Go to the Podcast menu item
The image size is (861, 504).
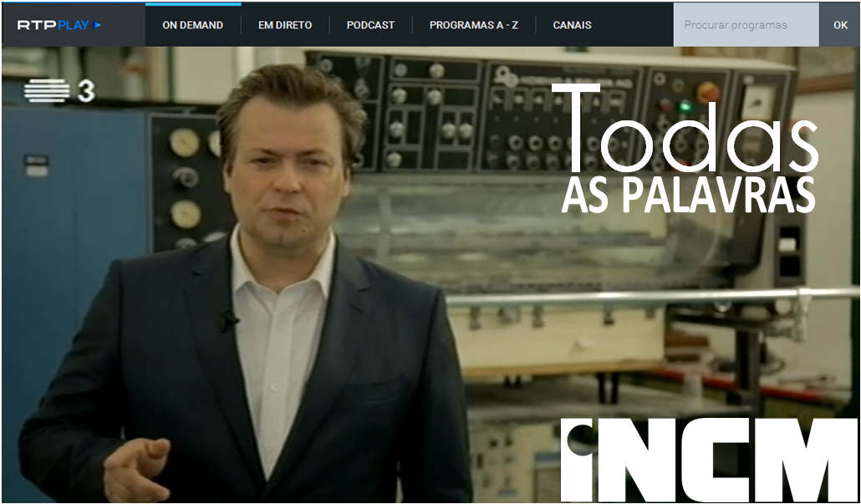coord(370,25)
